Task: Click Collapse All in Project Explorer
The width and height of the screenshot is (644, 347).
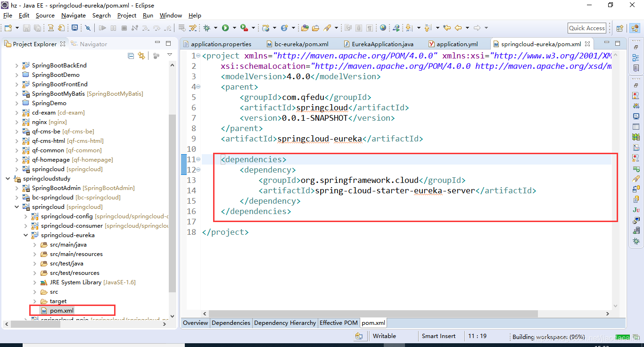Action: [131, 56]
